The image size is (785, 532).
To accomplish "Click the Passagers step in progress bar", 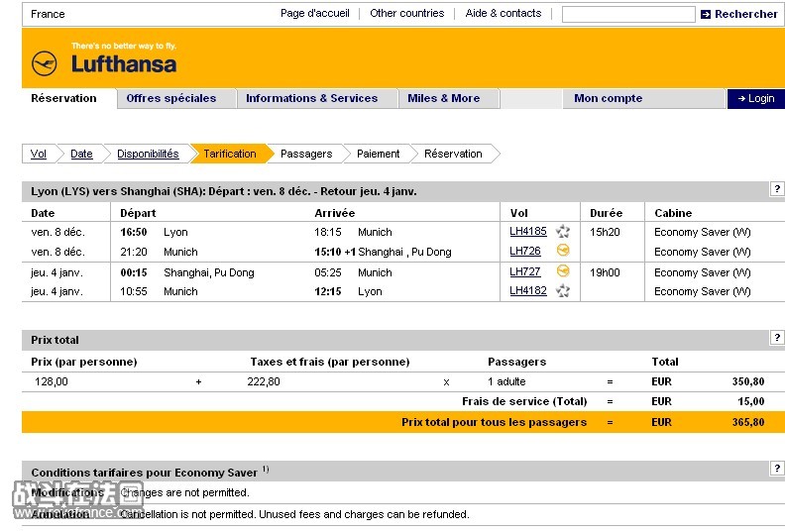I will coord(306,154).
